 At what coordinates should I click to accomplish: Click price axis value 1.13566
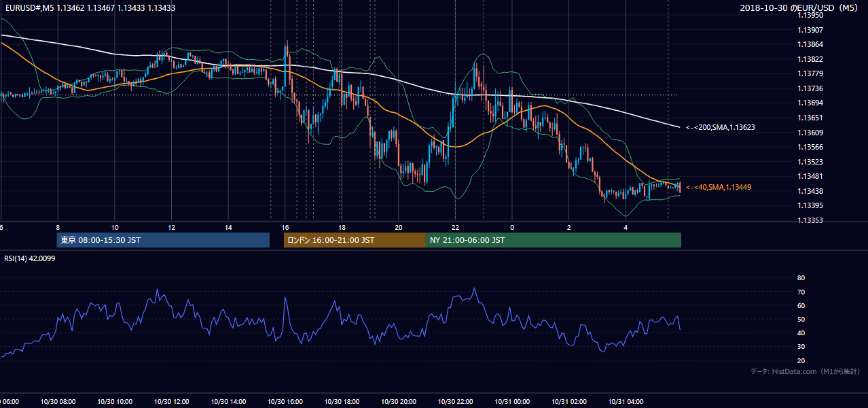click(x=810, y=147)
